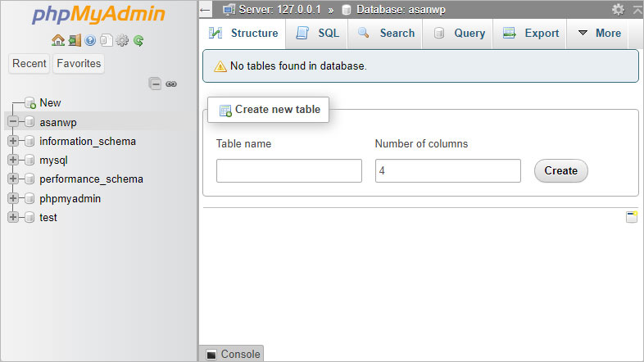The width and height of the screenshot is (644, 362).
Task: Go to the Home icon
Action: [x=58, y=40]
